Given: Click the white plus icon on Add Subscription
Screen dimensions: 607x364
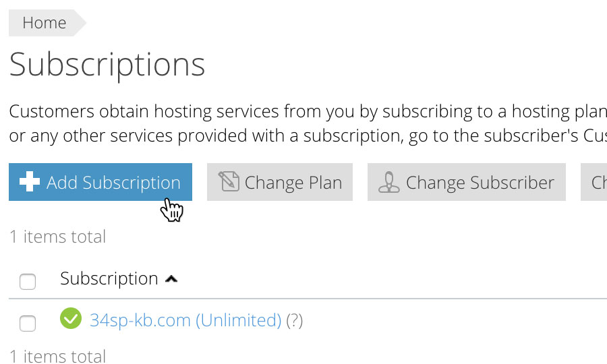Looking at the screenshot, I should [x=30, y=181].
